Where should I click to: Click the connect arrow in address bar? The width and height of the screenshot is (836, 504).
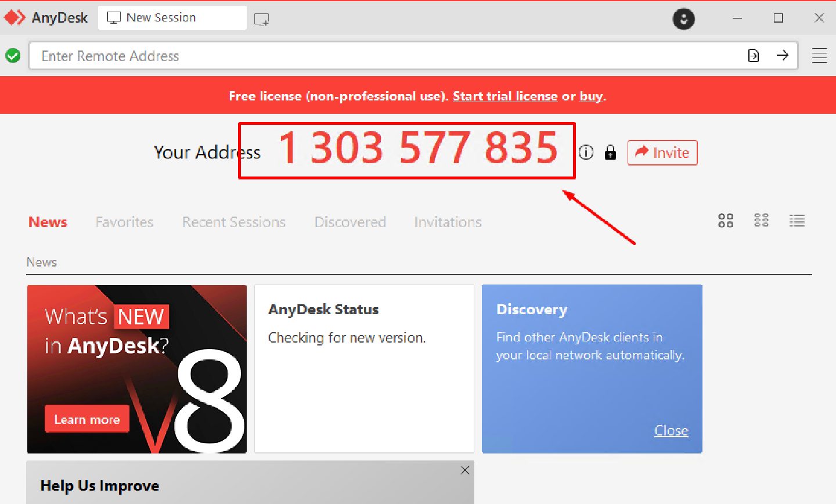(x=783, y=55)
